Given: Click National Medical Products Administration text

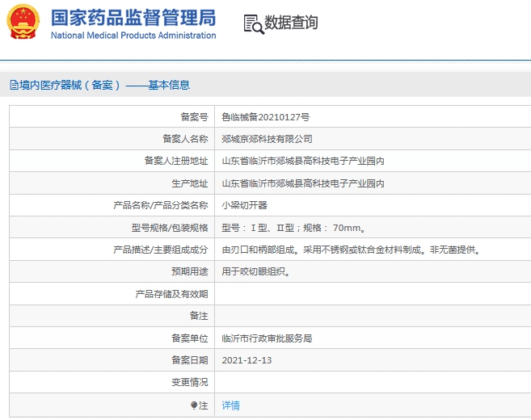Looking at the screenshot, I should tap(133, 36).
